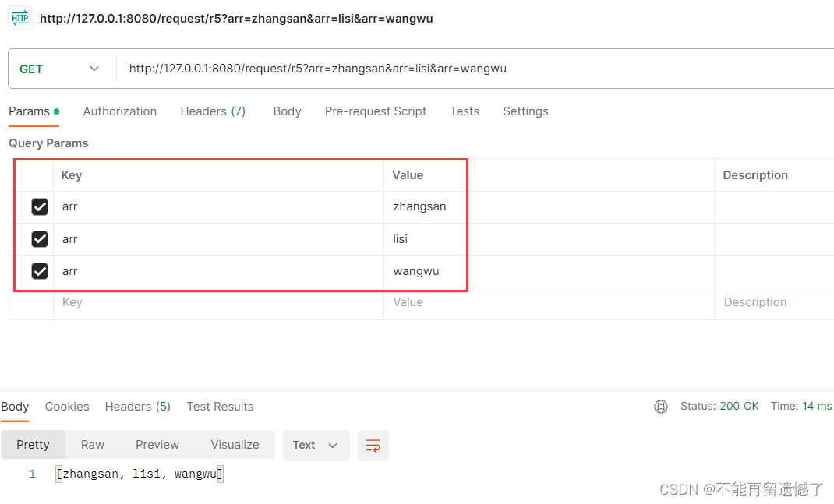
Task: Open the response Cookies tab
Action: 67,407
